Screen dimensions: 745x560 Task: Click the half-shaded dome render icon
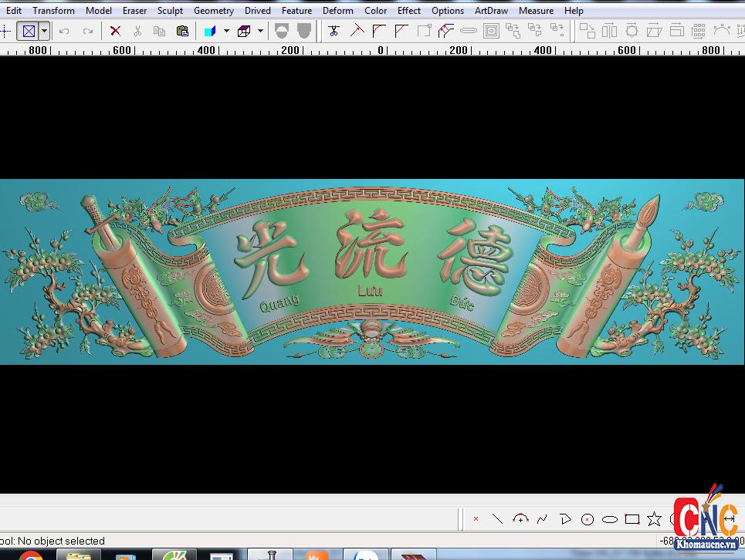282,32
